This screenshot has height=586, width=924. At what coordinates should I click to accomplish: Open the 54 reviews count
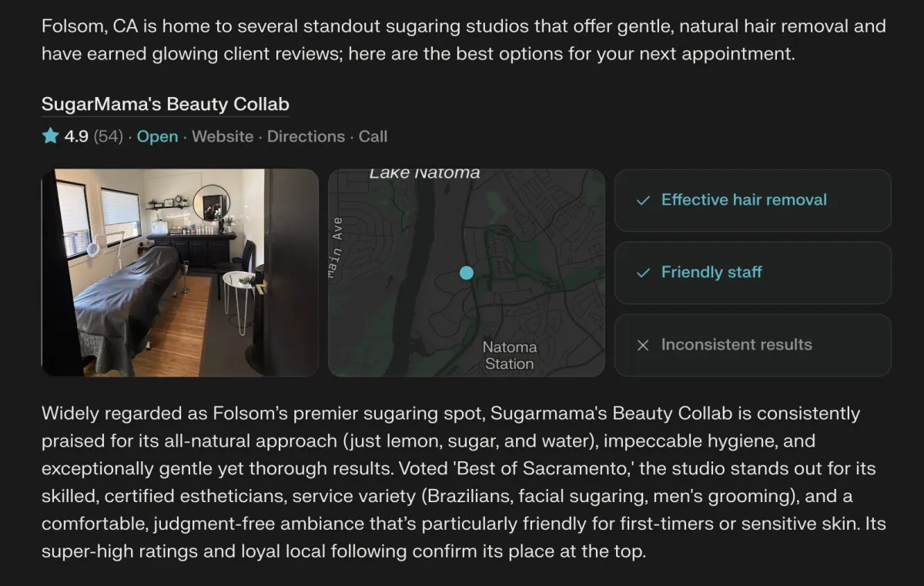(109, 136)
